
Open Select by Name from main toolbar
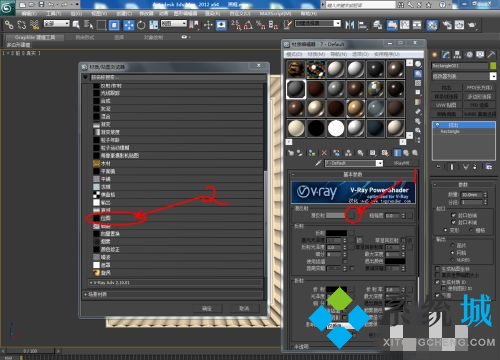(x=88, y=25)
